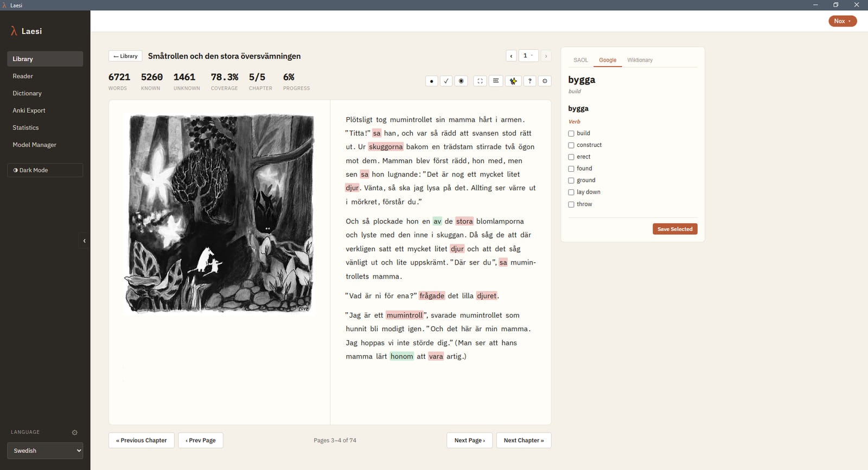Screen dimensions: 868x470
Task: Open reader settings gear in the toolbar
Action: (x=545, y=81)
